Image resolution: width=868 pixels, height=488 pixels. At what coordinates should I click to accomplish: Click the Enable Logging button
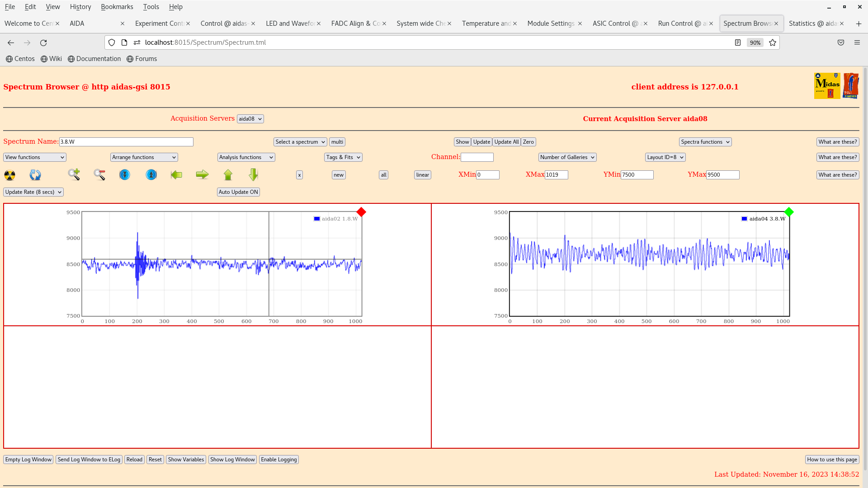coord(278,460)
